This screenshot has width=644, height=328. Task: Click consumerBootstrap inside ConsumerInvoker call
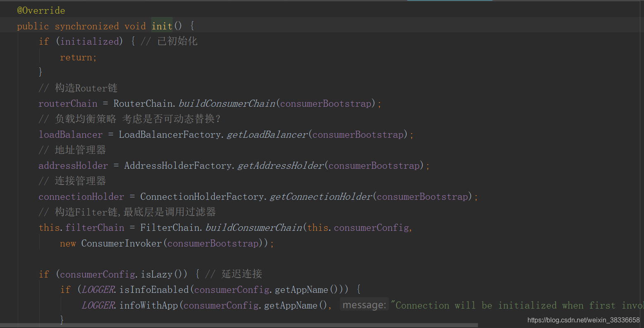(x=213, y=243)
